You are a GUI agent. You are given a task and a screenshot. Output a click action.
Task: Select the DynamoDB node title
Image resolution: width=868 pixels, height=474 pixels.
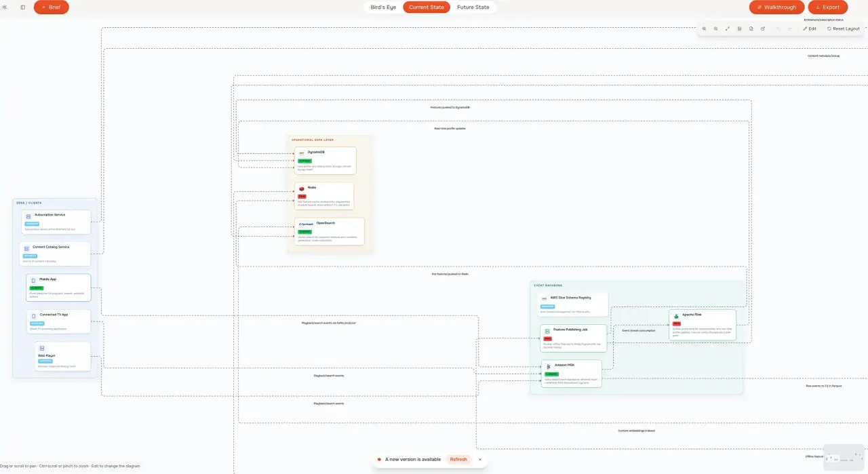click(316, 152)
